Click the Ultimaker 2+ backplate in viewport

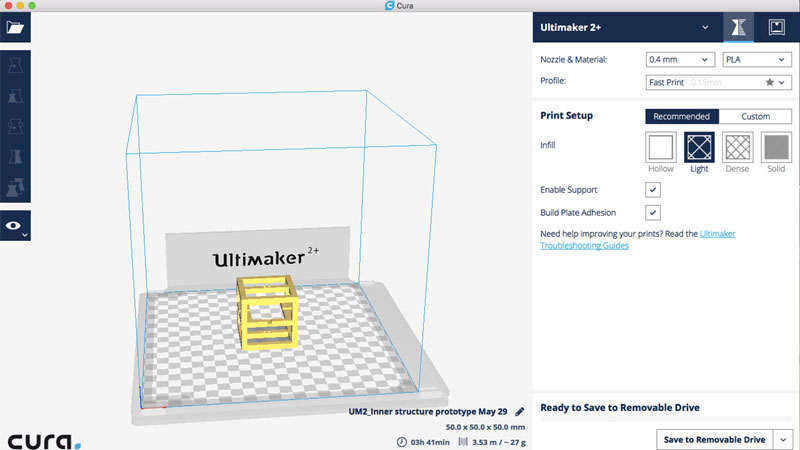258,258
